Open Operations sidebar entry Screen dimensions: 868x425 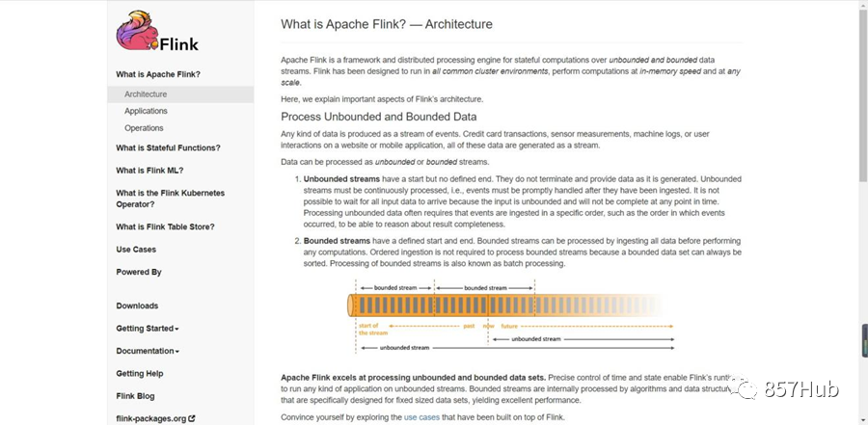[144, 128]
